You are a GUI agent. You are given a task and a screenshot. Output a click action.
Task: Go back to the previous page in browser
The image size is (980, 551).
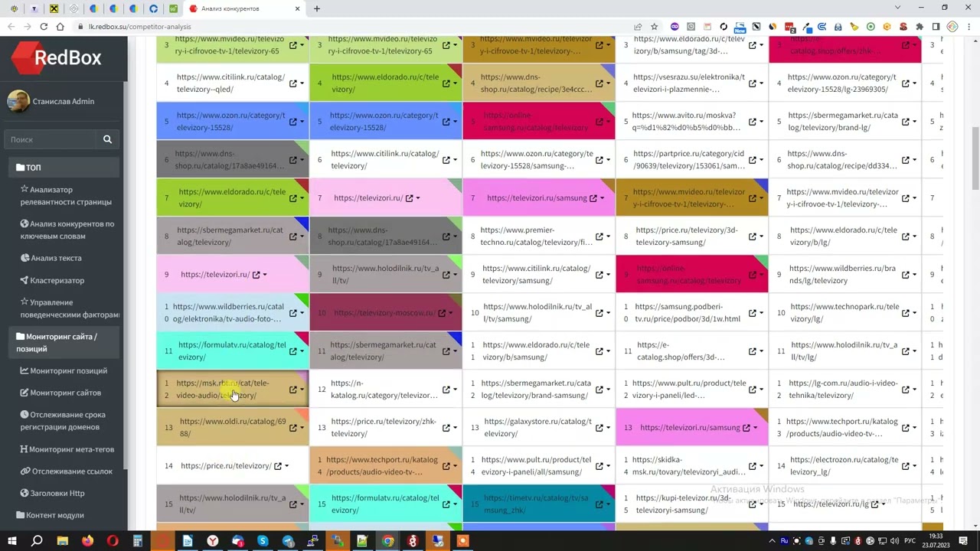(x=10, y=27)
